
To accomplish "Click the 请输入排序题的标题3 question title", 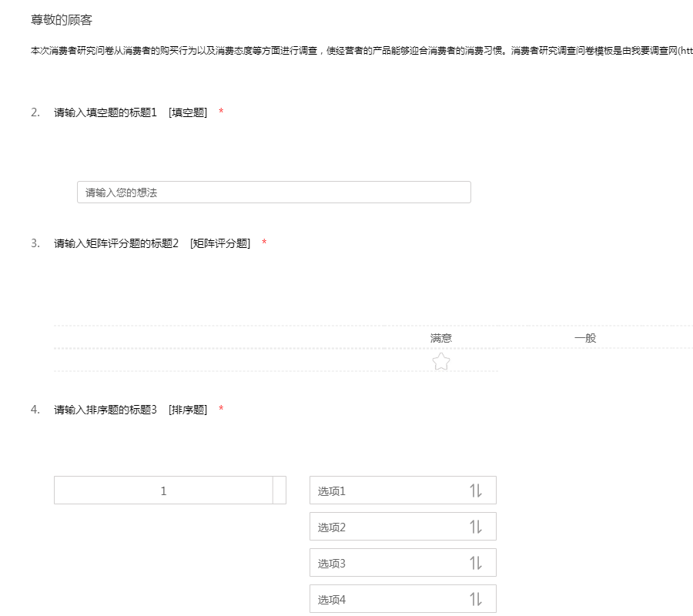I will (x=105, y=410).
